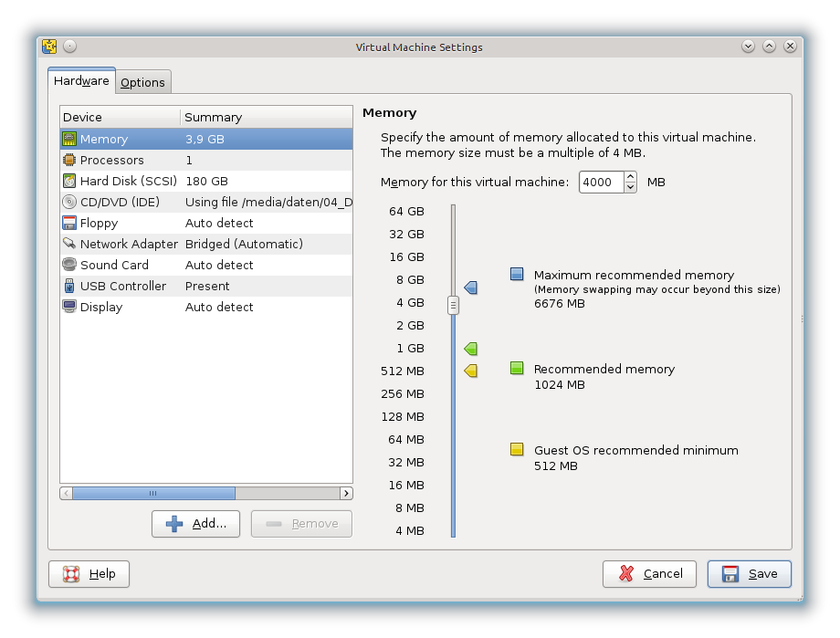
Task: Click the memory size input field
Action: click(601, 182)
